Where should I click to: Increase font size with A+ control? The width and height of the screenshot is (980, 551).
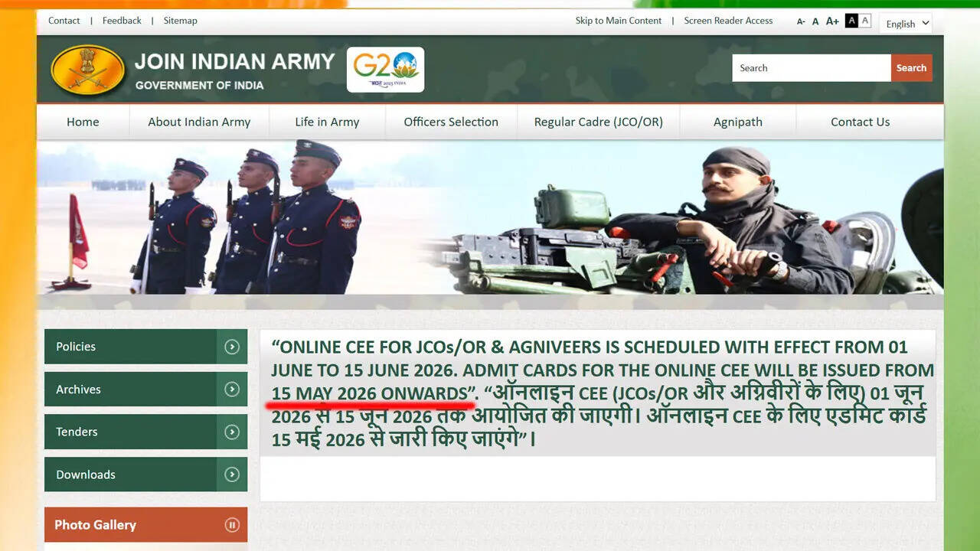(x=832, y=21)
